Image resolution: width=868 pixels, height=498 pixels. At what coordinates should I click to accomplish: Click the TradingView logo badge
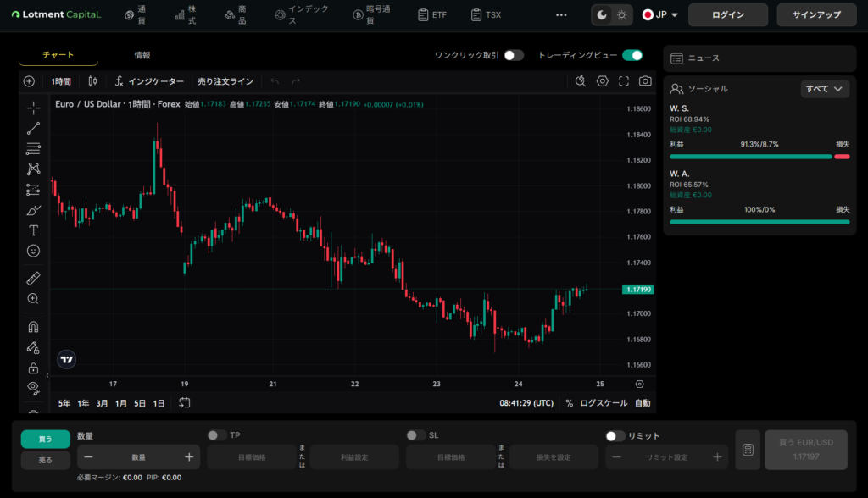(x=66, y=360)
